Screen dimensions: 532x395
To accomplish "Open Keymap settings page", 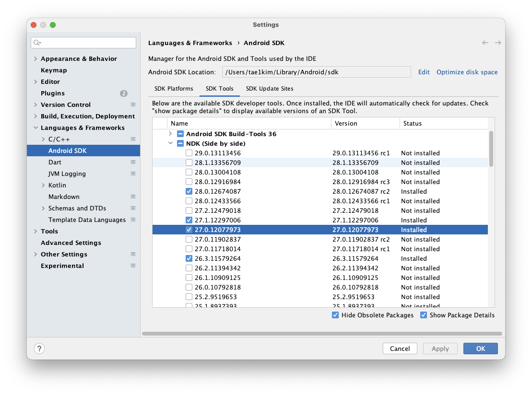I will click(x=54, y=70).
